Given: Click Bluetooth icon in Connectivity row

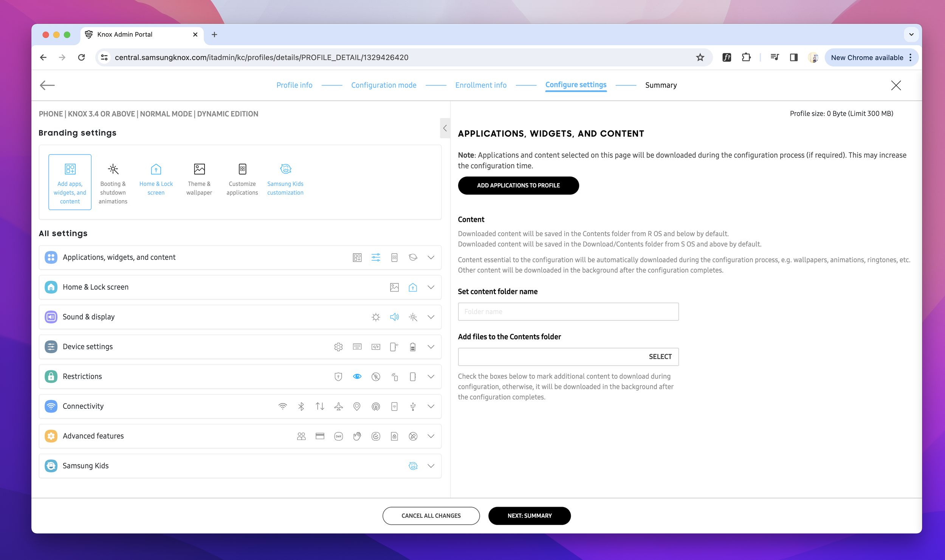Looking at the screenshot, I should 301,406.
